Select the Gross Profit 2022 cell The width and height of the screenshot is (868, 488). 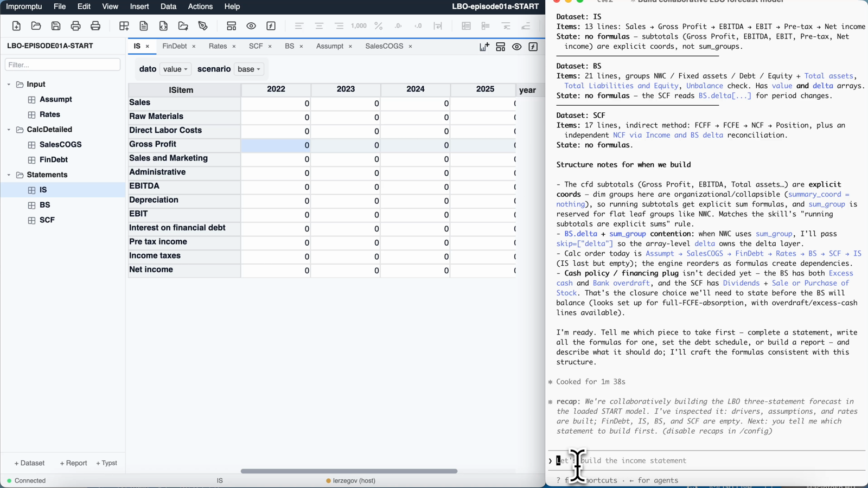click(x=276, y=145)
